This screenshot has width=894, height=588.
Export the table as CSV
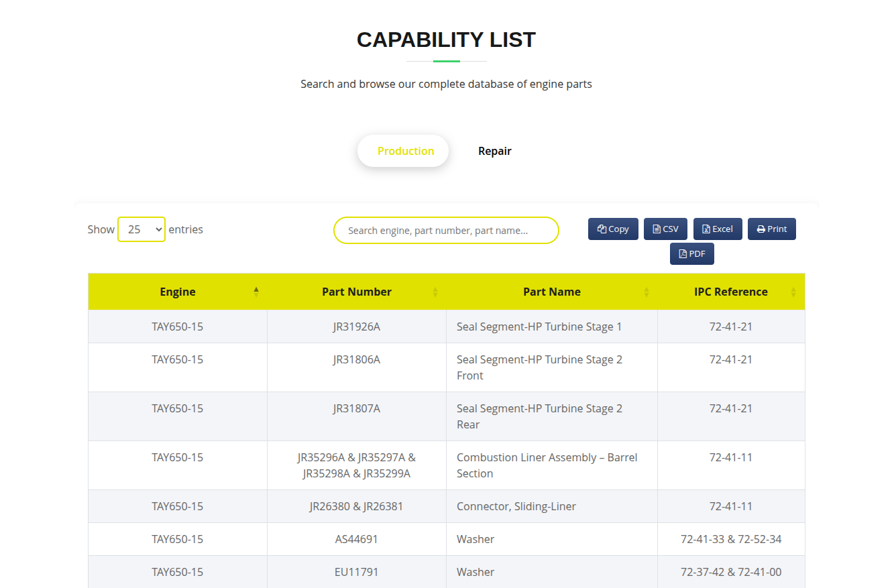tap(666, 229)
